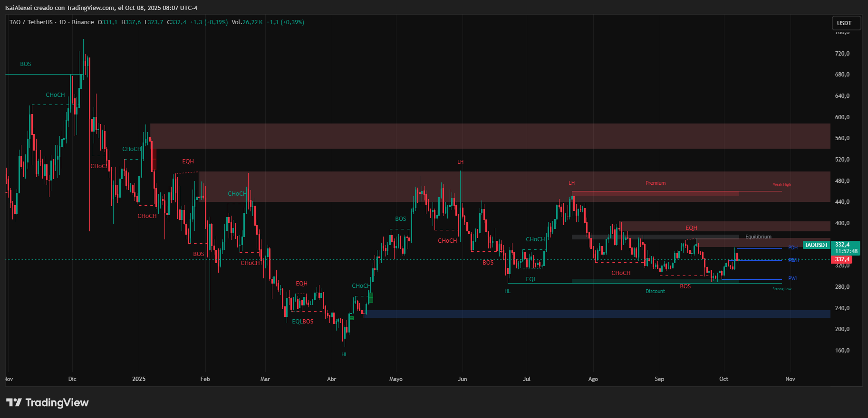Click the Strong Low marker text
The image size is (868, 418).
(x=781, y=289)
